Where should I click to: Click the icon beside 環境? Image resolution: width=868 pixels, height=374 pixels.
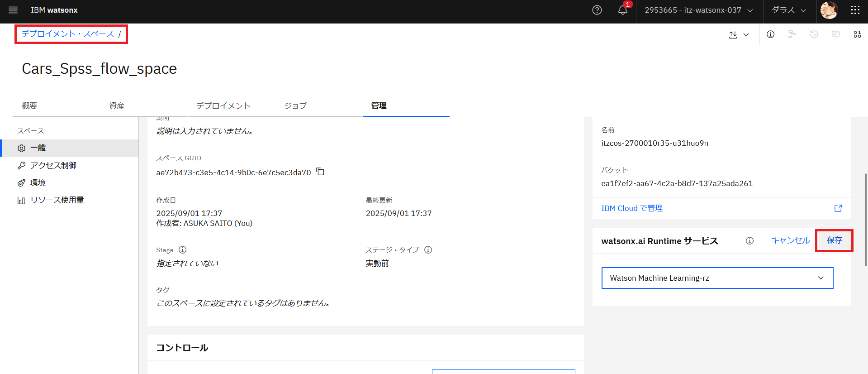point(21,183)
